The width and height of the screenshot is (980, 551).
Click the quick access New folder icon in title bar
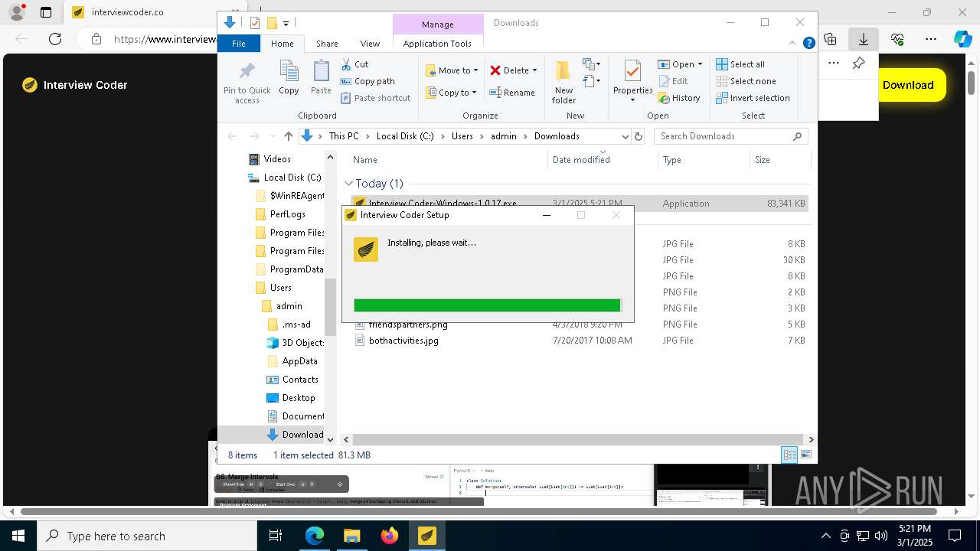271,23
